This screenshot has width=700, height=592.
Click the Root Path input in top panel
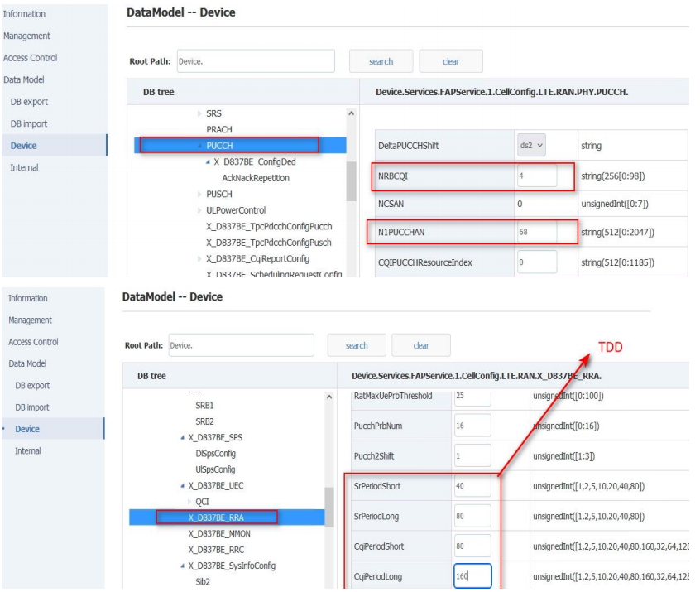pyautogui.click(x=255, y=61)
